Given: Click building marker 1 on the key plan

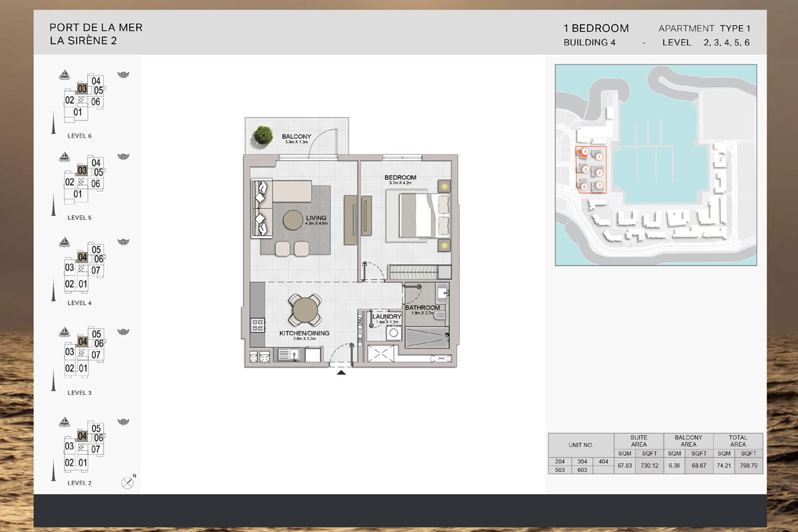Looking at the screenshot, I should coord(599,157).
